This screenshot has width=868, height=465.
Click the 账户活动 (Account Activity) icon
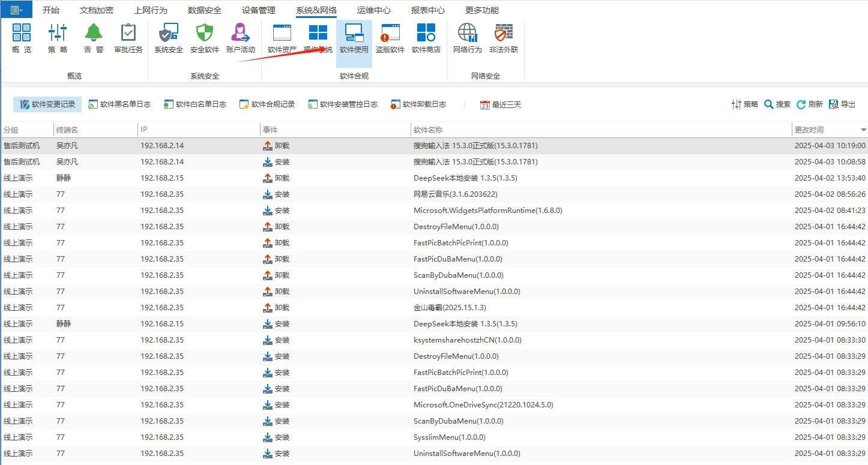240,37
